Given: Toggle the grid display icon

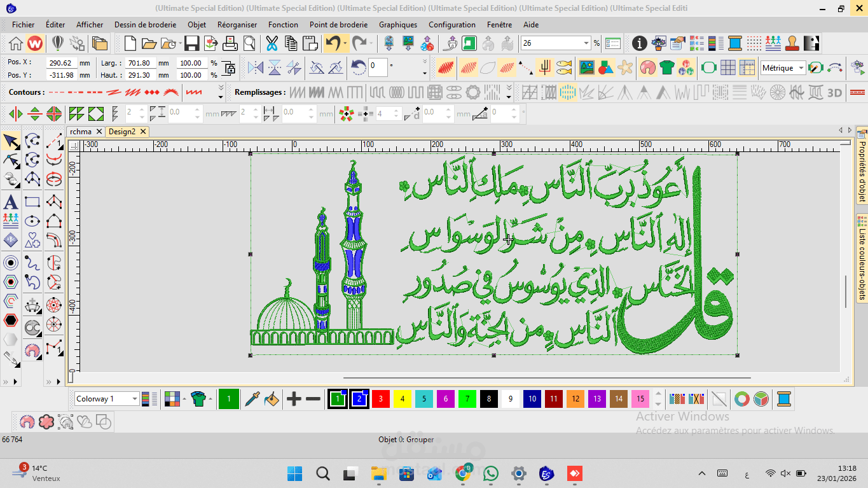Looking at the screenshot, I should click(x=728, y=67).
